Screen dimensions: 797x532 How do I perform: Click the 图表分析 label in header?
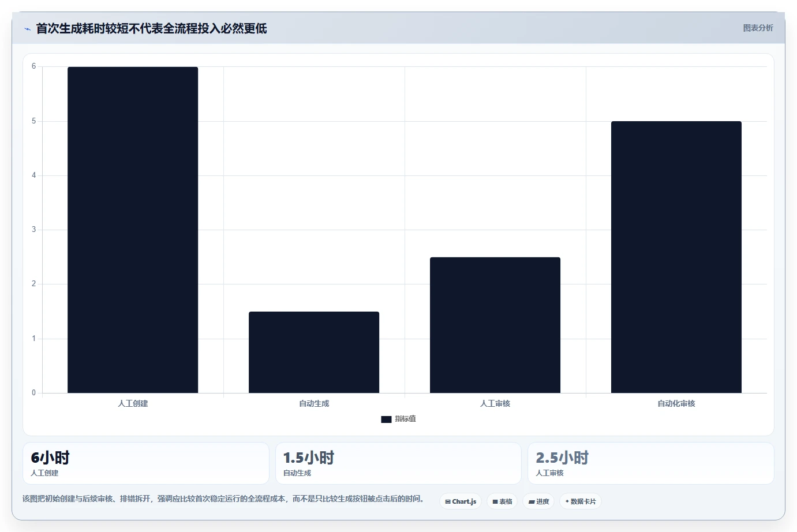click(758, 28)
